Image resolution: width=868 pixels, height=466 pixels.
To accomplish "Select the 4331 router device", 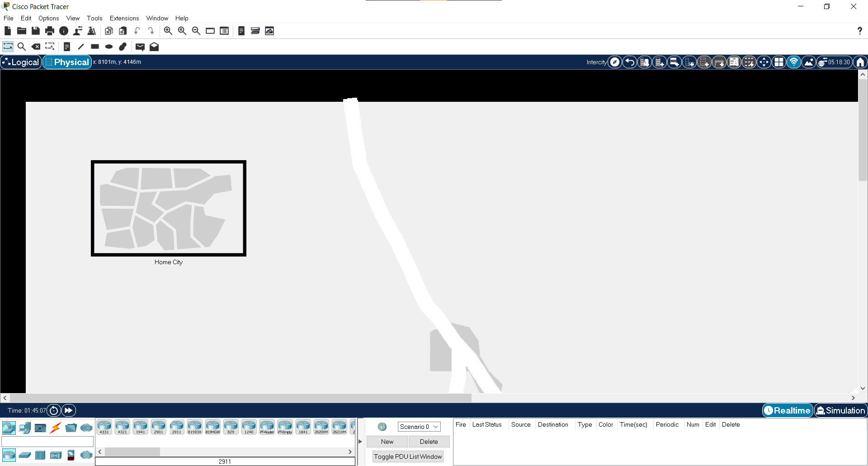I will pos(104,427).
